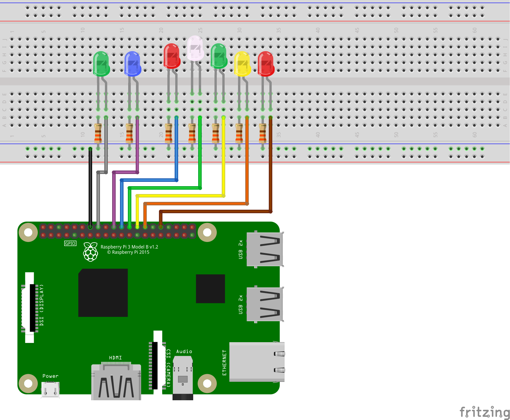Select the DSI display ribbon connector

click(x=30, y=308)
